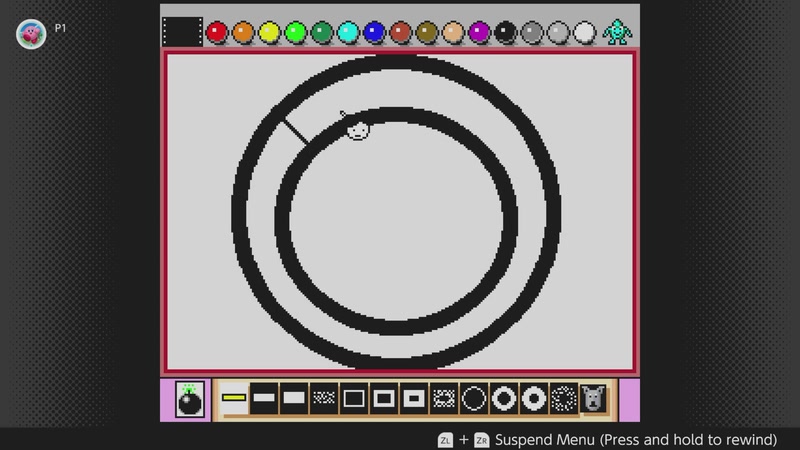Pick the purple paint color
Viewport: 800px width, 450px height.
click(480, 32)
